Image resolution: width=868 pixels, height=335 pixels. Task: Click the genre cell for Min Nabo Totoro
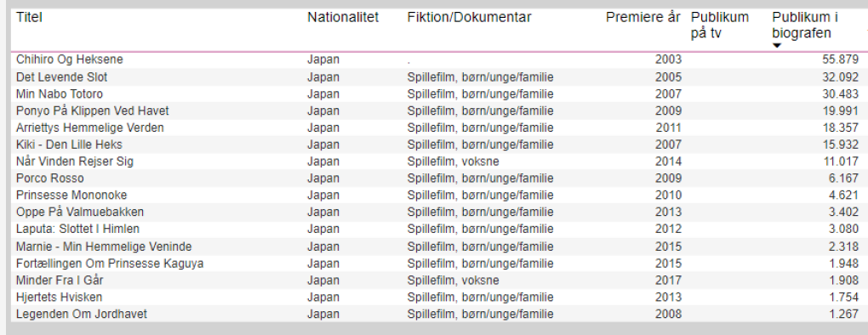coord(480,94)
